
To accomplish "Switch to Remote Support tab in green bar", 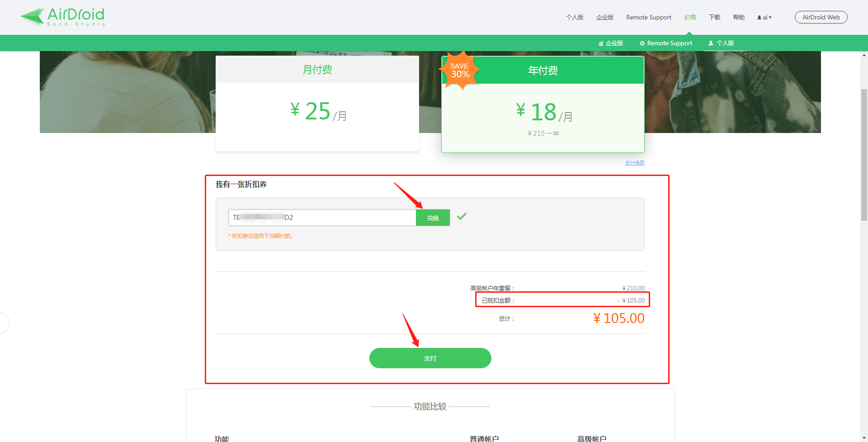I will (666, 43).
